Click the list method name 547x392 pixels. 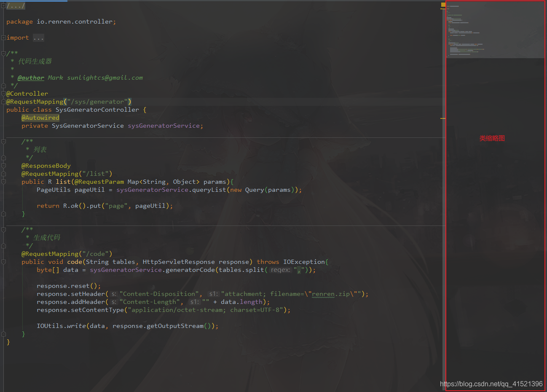point(63,182)
